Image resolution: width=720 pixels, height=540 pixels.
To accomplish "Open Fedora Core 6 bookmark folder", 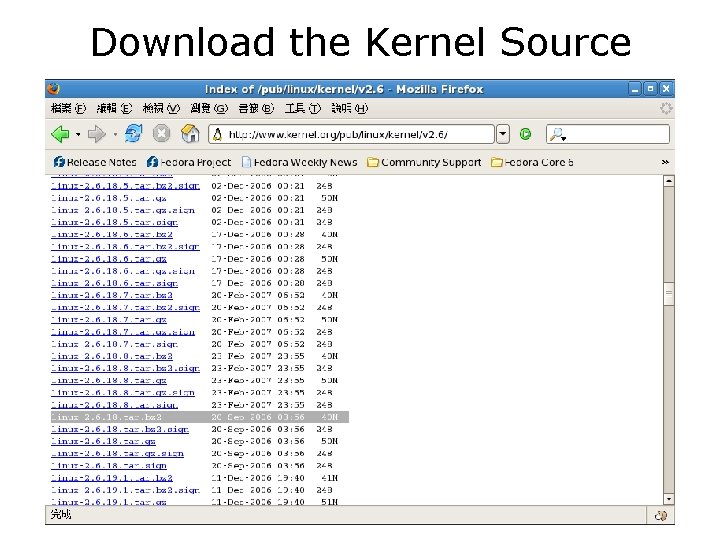I will 532,162.
